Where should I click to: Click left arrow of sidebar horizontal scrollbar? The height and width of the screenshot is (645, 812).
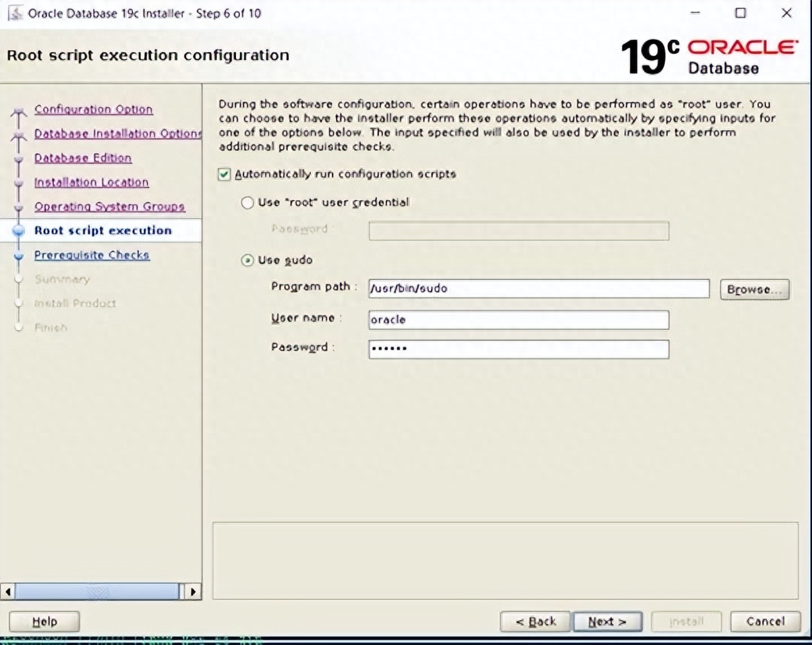[x=8, y=592]
